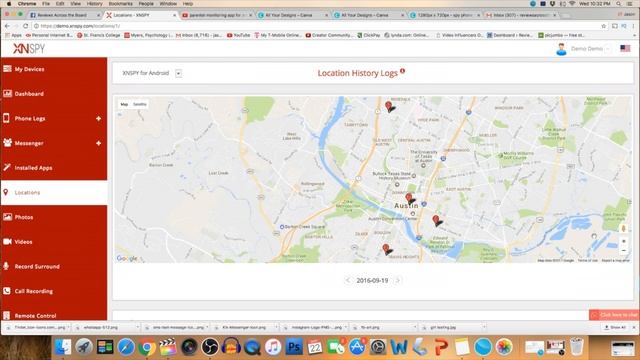Click the Location History Logs info icon
The width and height of the screenshot is (640, 360).
(x=402, y=71)
